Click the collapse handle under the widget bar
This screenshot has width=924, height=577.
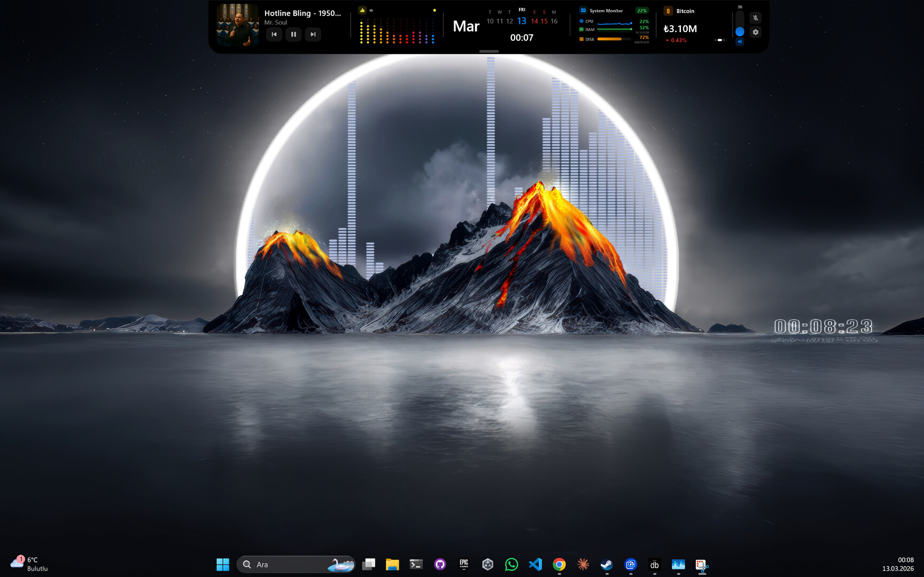click(x=489, y=51)
